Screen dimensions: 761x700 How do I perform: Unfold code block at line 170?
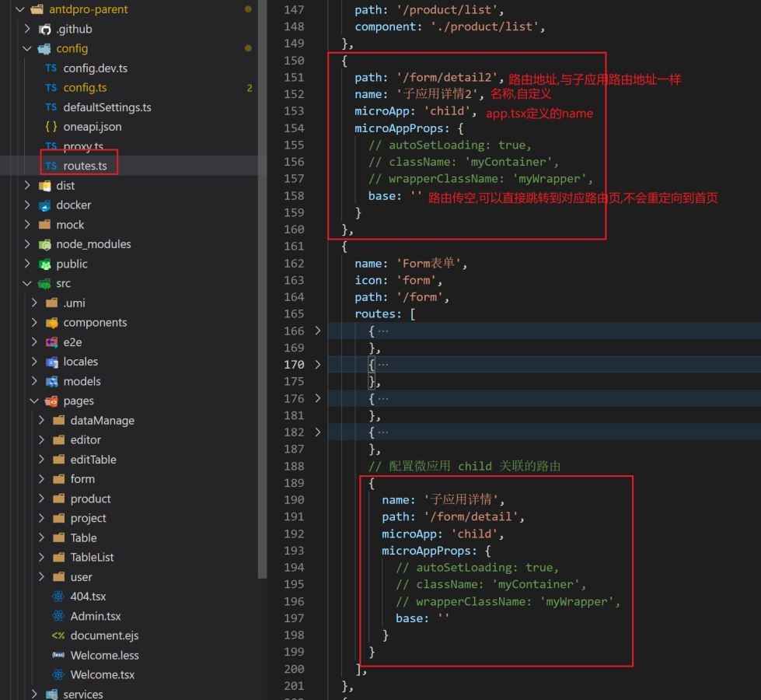click(317, 364)
